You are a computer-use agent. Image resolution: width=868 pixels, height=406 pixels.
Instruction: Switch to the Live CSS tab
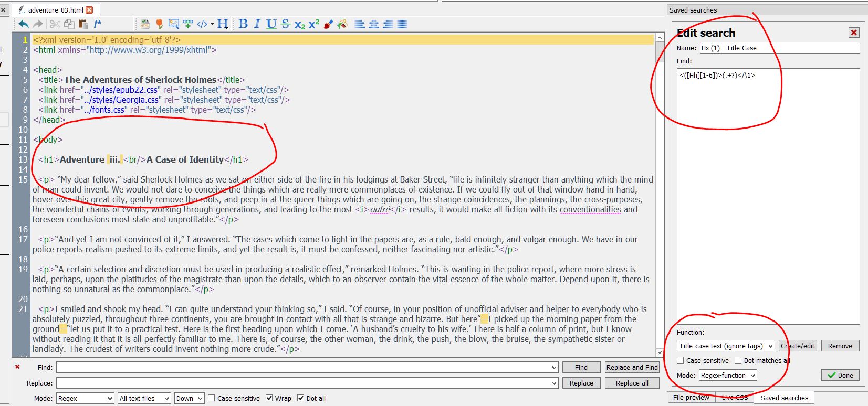pyautogui.click(x=735, y=398)
